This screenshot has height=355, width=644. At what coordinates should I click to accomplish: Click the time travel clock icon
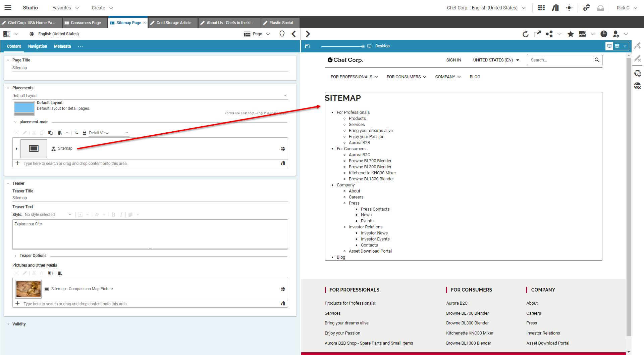(x=604, y=34)
